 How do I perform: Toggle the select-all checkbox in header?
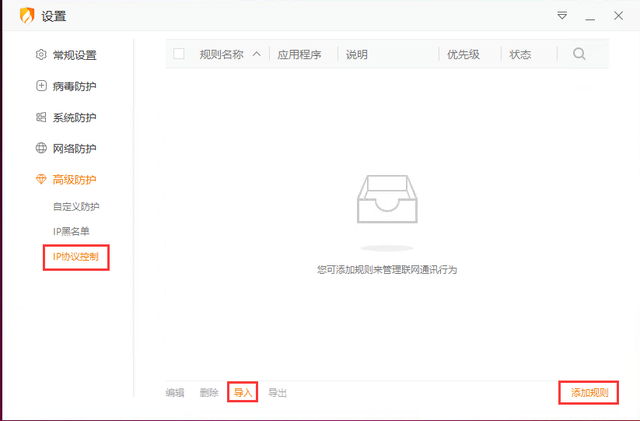click(x=179, y=54)
